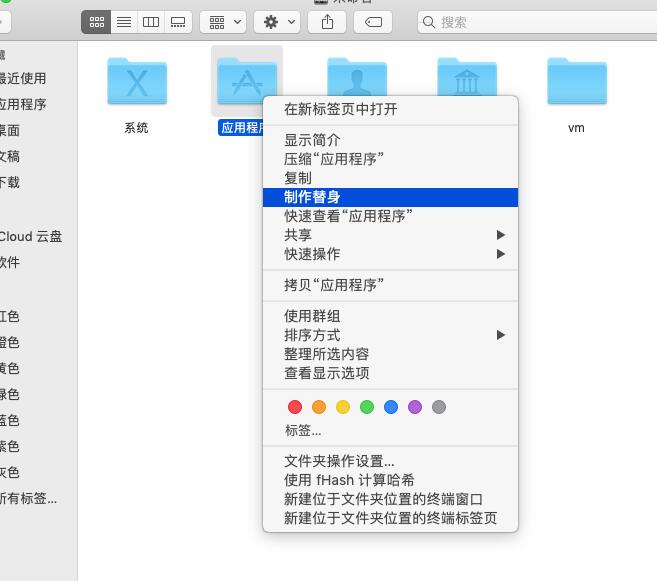
Task: Open 桌面 in sidebar
Action: [x=39, y=130]
